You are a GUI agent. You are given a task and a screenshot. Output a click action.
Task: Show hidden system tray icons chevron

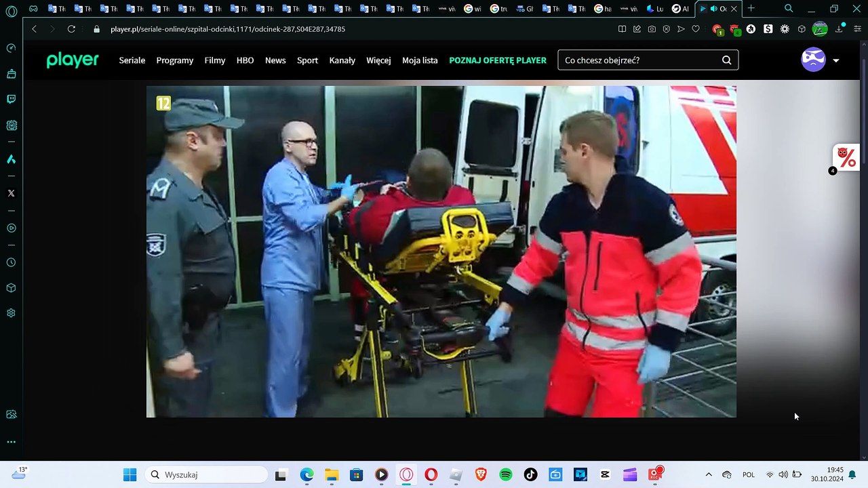coord(709,475)
